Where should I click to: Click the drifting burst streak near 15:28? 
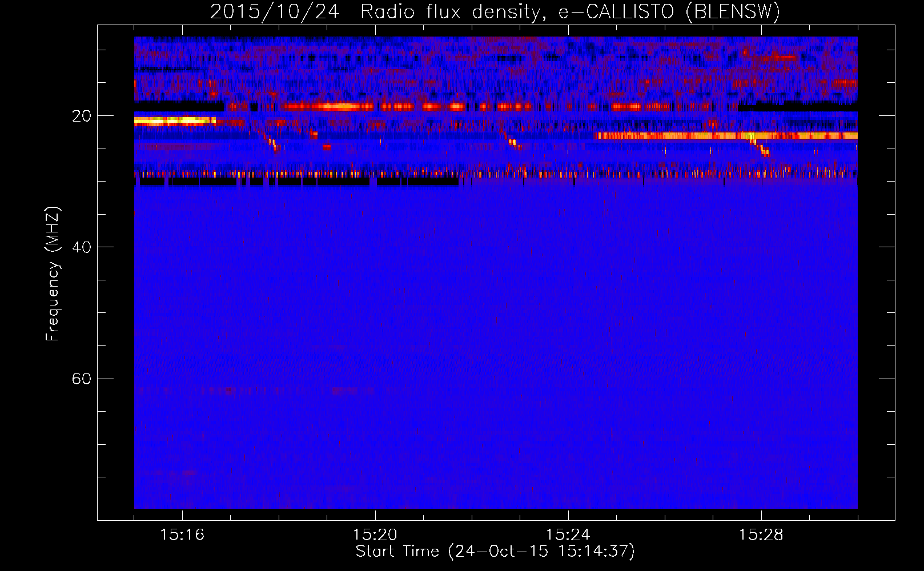(760, 146)
